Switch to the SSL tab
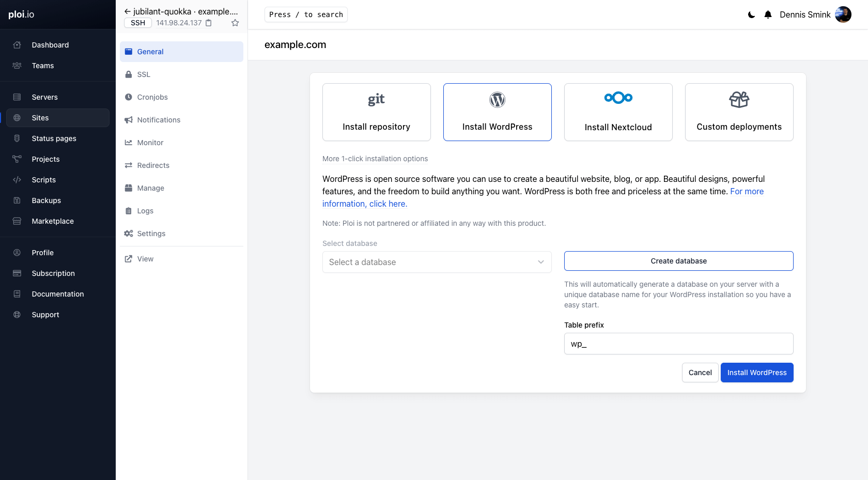Image resolution: width=868 pixels, height=480 pixels. (x=143, y=74)
